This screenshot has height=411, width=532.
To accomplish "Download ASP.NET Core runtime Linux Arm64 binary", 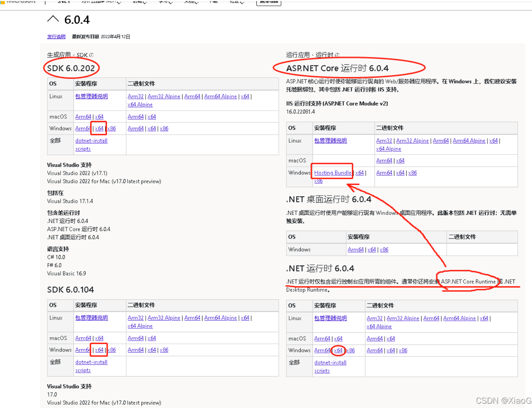I will click(441, 141).
